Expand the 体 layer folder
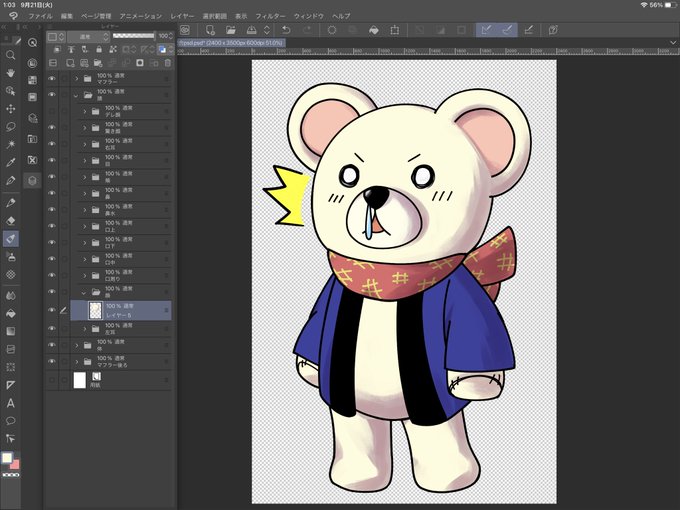Image resolution: width=680 pixels, height=510 pixels. pos(77,345)
